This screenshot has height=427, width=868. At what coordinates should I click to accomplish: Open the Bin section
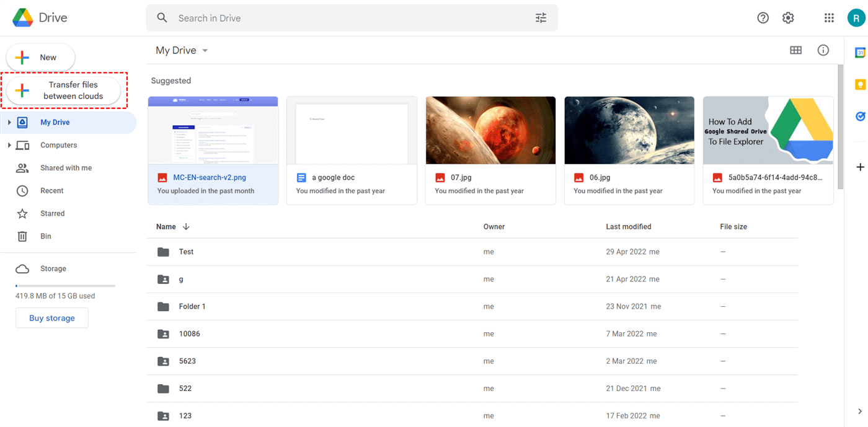point(46,236)
